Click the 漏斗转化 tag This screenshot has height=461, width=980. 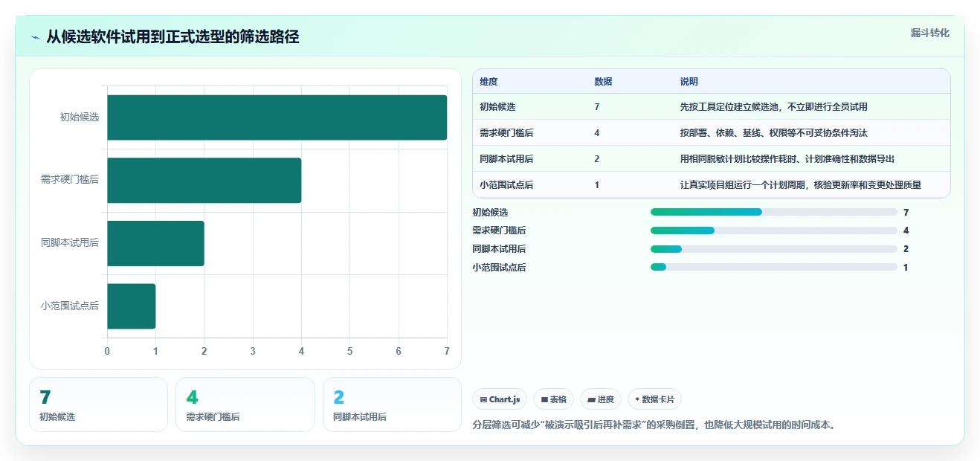930,33
